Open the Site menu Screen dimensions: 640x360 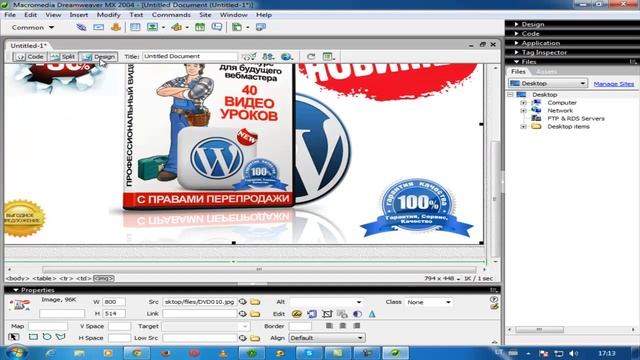tap(205, 15)
